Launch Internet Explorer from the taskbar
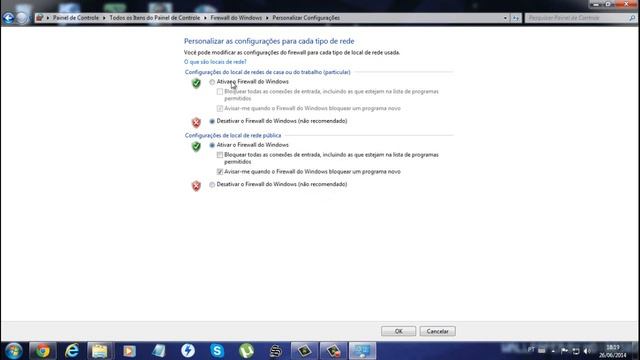The width and height of the screenshot is (640, 360). (72, 351)
